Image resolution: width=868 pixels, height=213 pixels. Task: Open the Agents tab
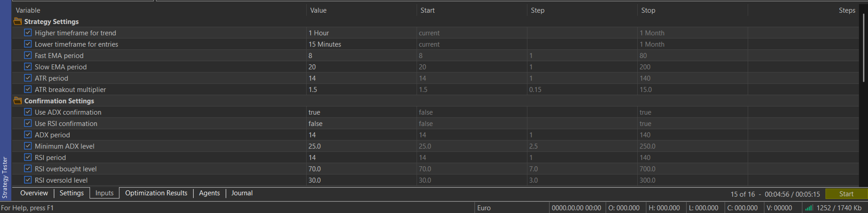pos(209,193)
